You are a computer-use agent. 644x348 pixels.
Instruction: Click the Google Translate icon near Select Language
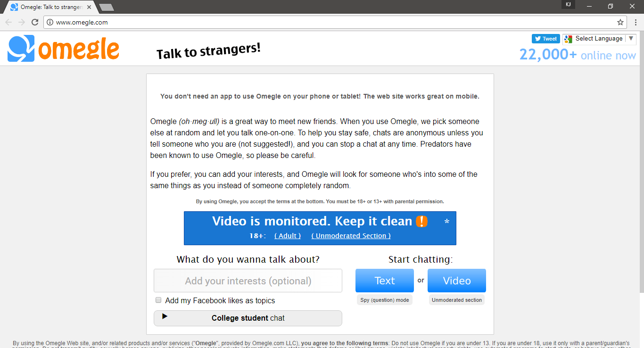click(x=568, y=39)
